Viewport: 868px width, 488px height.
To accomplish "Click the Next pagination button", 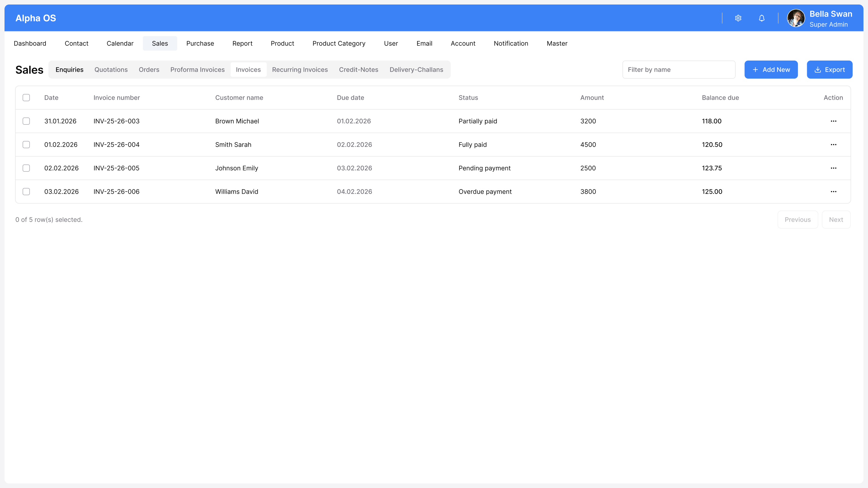I will point(836,220).
